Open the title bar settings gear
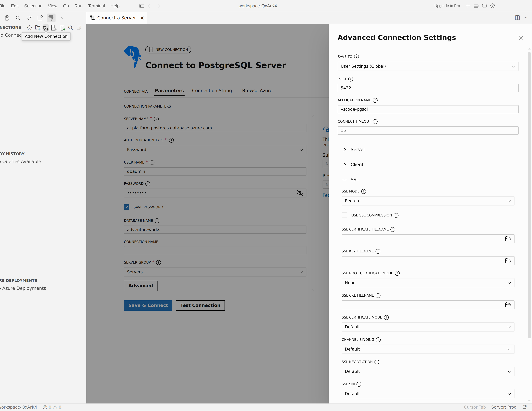Viewport: 532px width, 411px height. point(493,6)
